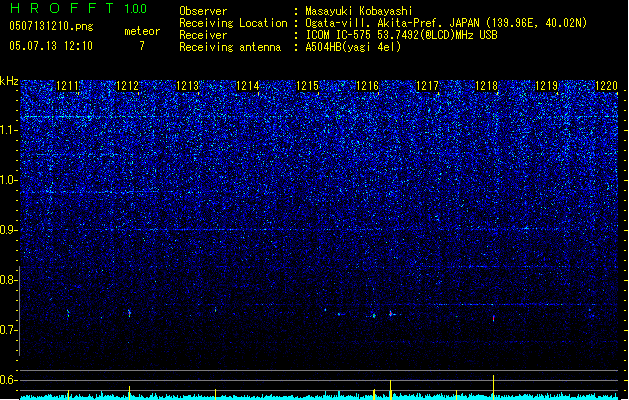The width and height of the screenshot is (629, 400).
Task: Click the Observer field label
Action: coord(203,11)
